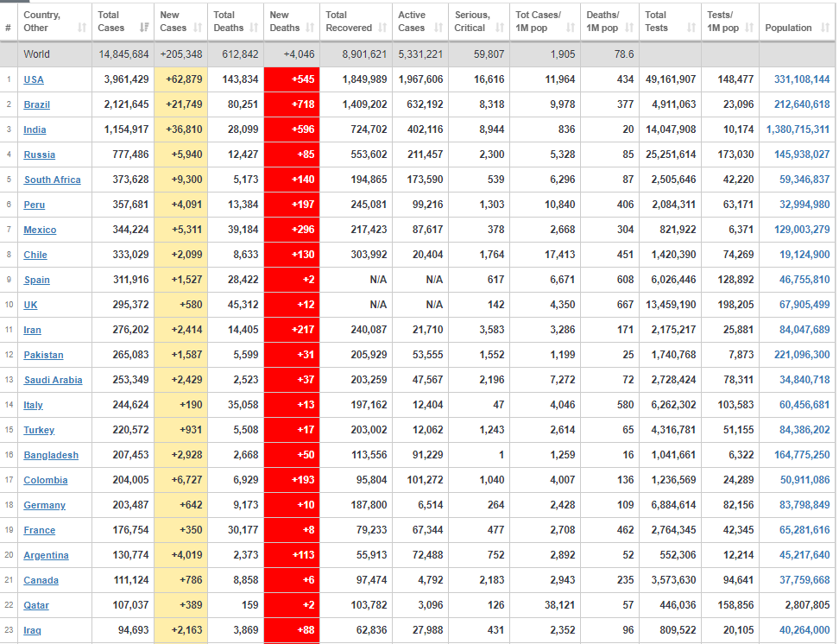This screenshot has height=644, width=839.
Task: Click India's population figure link
Action: [x=798, y=129]
